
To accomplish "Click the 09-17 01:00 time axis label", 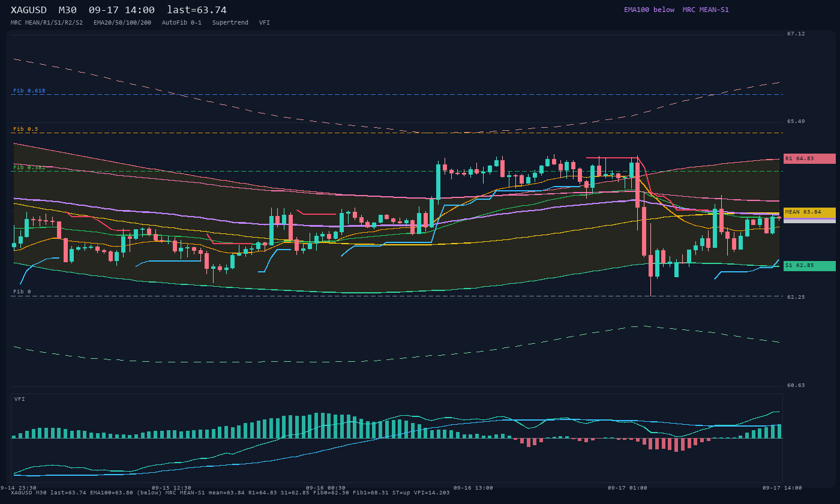I will [628, 488].
